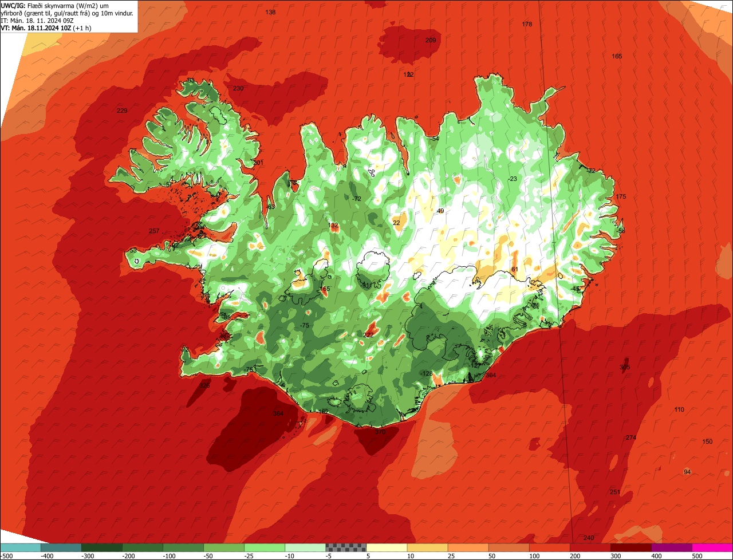
Task: Select the magenta swatch right of 500 label
Action: click(x=712, y=547)
